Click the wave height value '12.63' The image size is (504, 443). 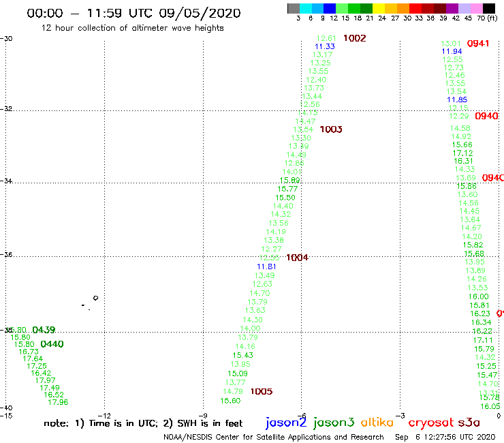262,284
